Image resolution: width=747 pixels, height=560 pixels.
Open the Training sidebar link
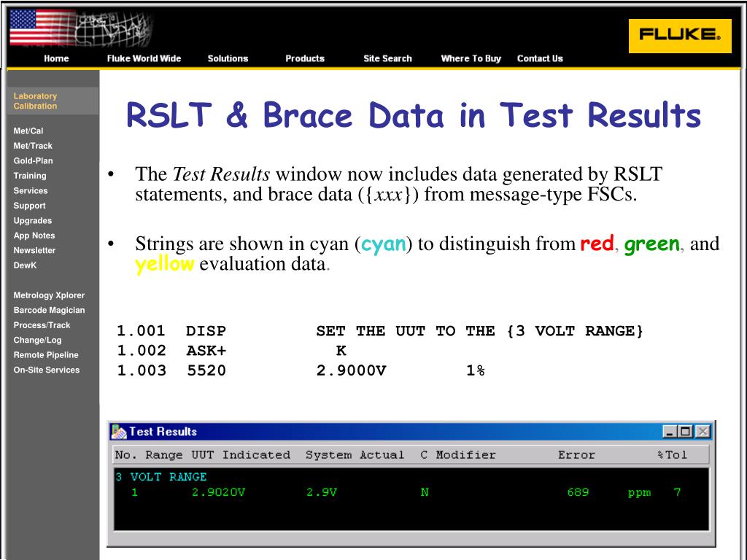pos(30,176)
